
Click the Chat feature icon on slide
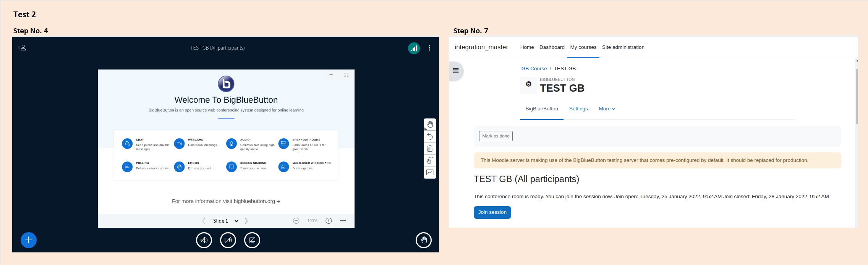(127, 144)
